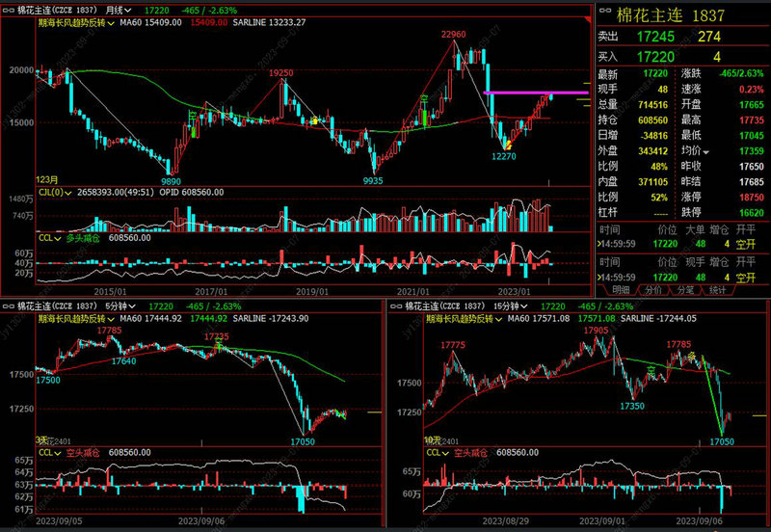
Task: Switch to the 明细 tab
Action: point(620,289)
